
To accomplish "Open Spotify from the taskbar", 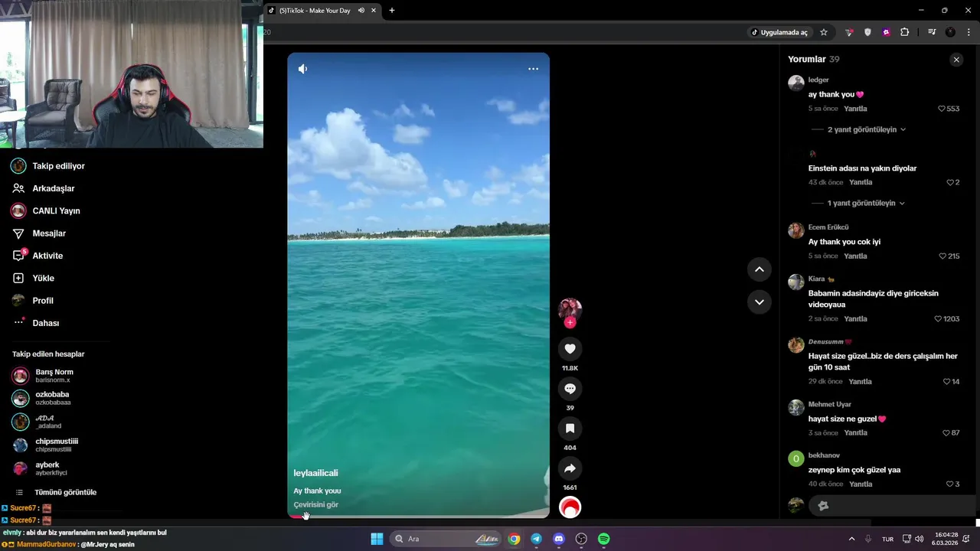I will (x=603, y=539).
